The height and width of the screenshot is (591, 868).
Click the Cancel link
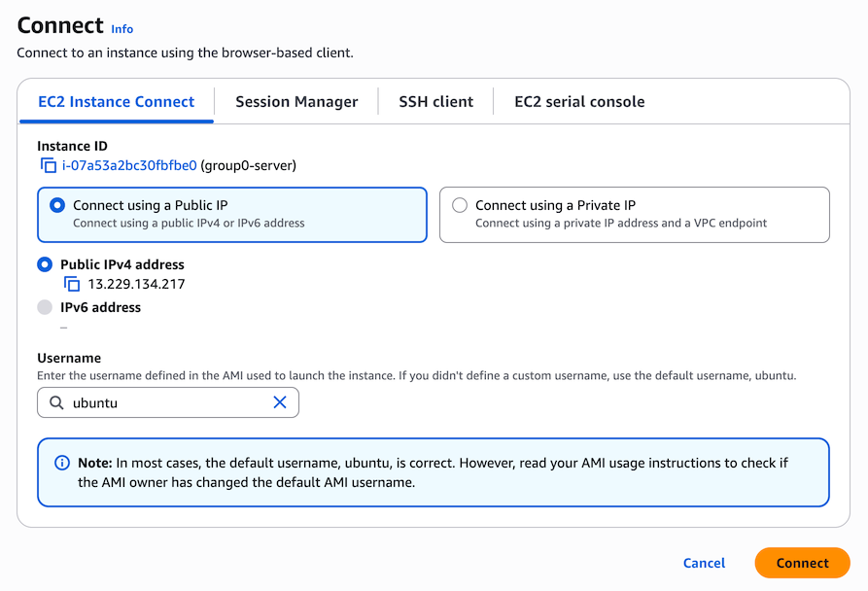pos(704,563)
